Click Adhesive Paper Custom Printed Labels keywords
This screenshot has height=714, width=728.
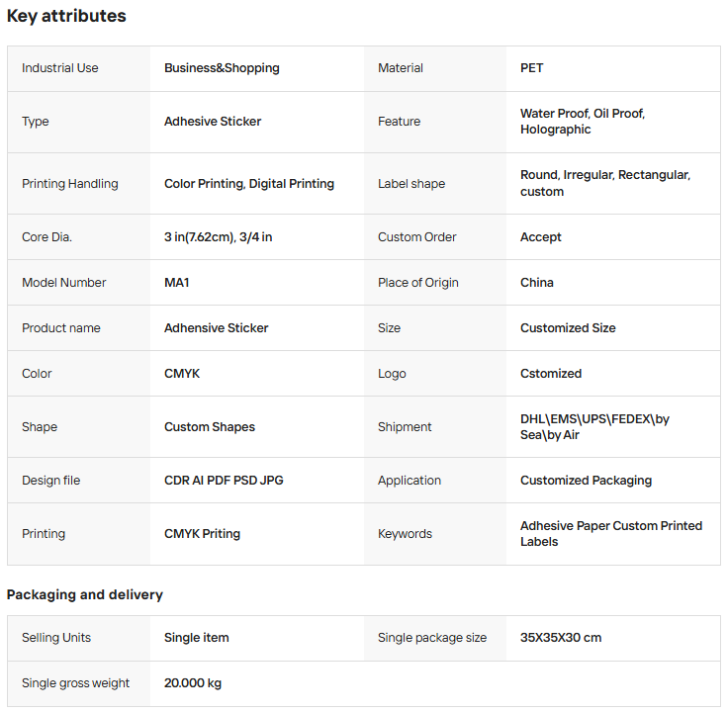click(610, 533)
